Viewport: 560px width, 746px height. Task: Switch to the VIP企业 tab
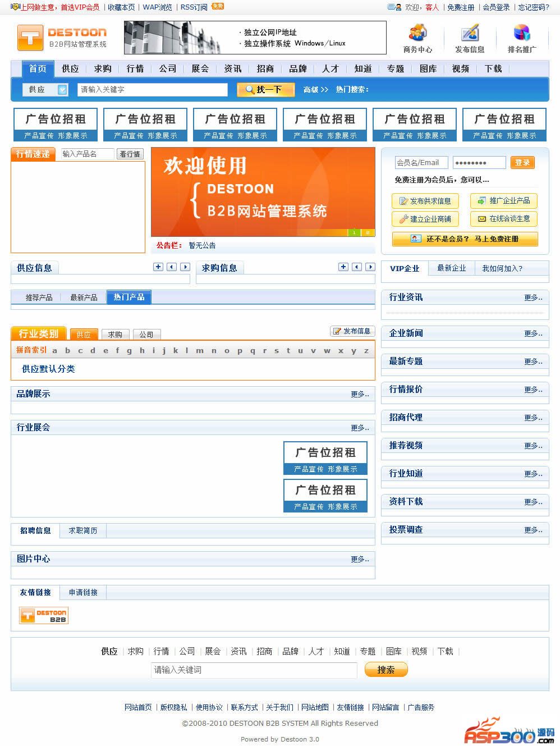pyautogui.click(x=405, y=268)
